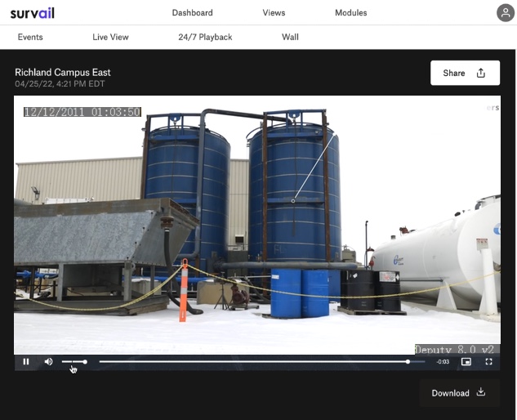Click the download arrow icon
This screenshot has width=517, height=420.
[x=481, y=392]
